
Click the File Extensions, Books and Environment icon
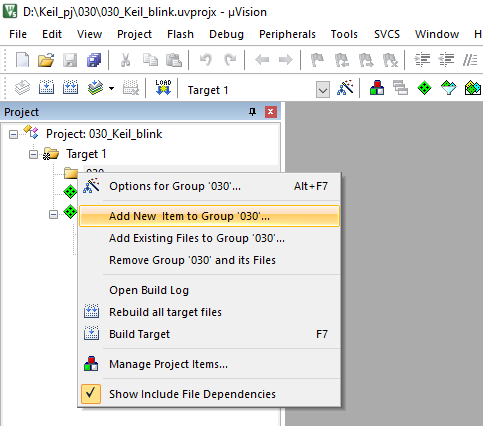(x=377, y=88)
